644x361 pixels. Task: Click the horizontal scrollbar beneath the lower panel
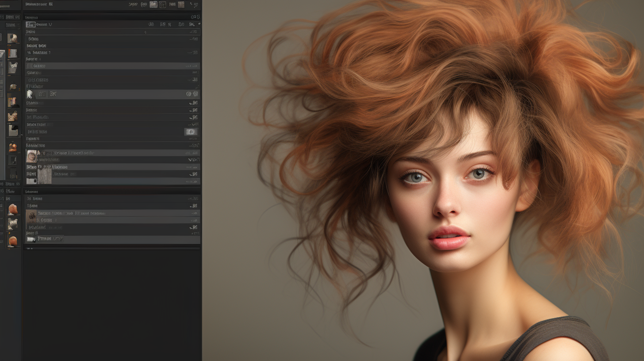(112, 248)
